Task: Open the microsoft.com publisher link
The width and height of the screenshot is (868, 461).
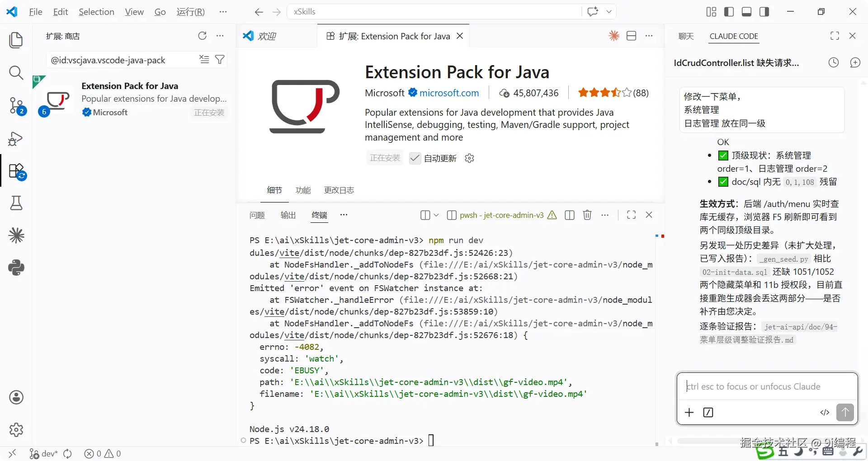Action: [449, 93]
